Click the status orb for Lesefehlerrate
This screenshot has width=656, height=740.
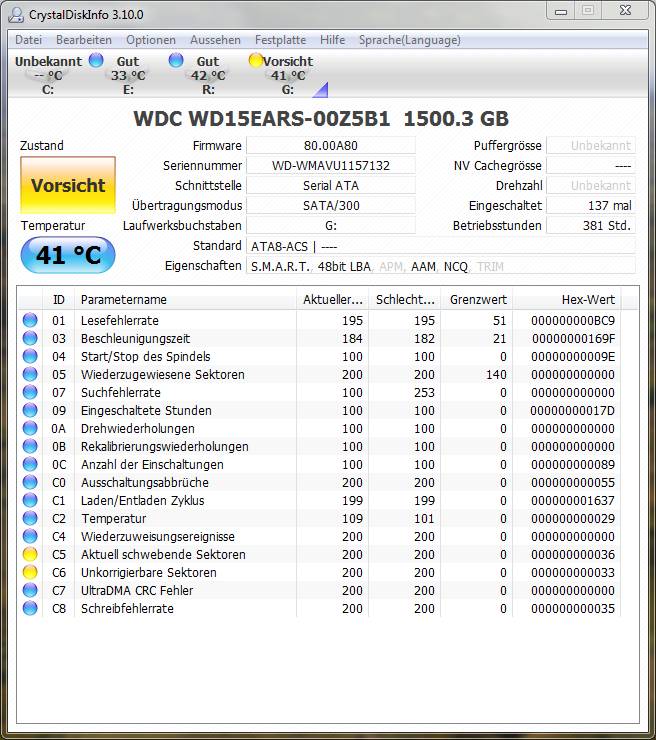[30, 320]
